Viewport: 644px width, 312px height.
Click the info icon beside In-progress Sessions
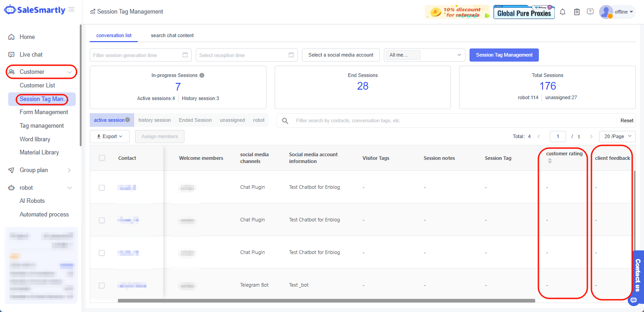pyautogui.click(x=202, y=75)
